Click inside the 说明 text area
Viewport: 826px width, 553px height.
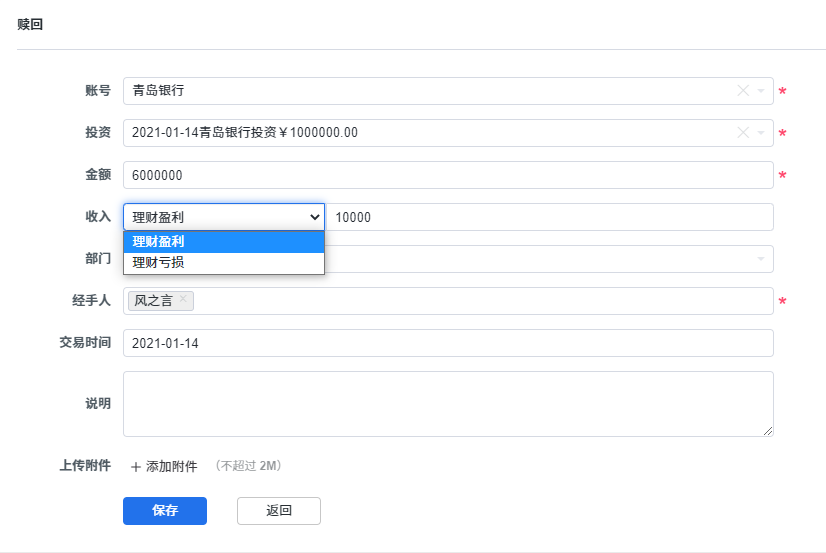[x=448, y=403]
